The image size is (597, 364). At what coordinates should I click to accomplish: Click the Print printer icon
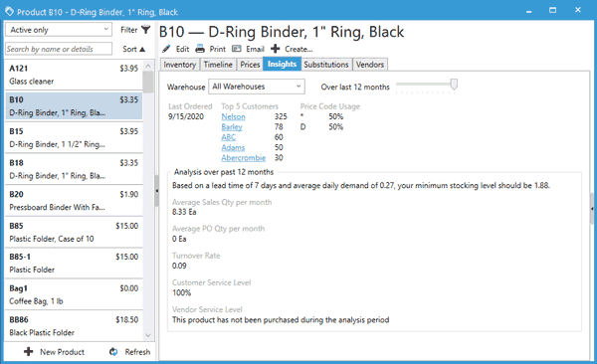tap(200, 49)
